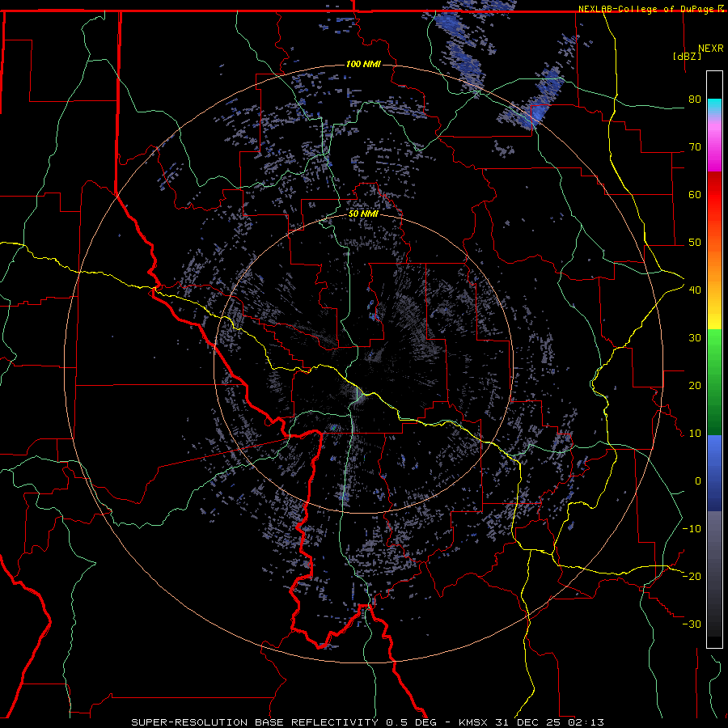Image resolution: width=728 pixels, height=728 pixels.
Task: Click the 10 value on the dBZ scale
Action: point(695,434)
